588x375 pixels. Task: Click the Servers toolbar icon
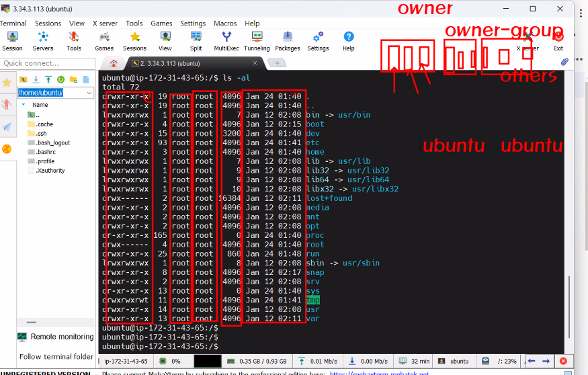pos(43,41)
